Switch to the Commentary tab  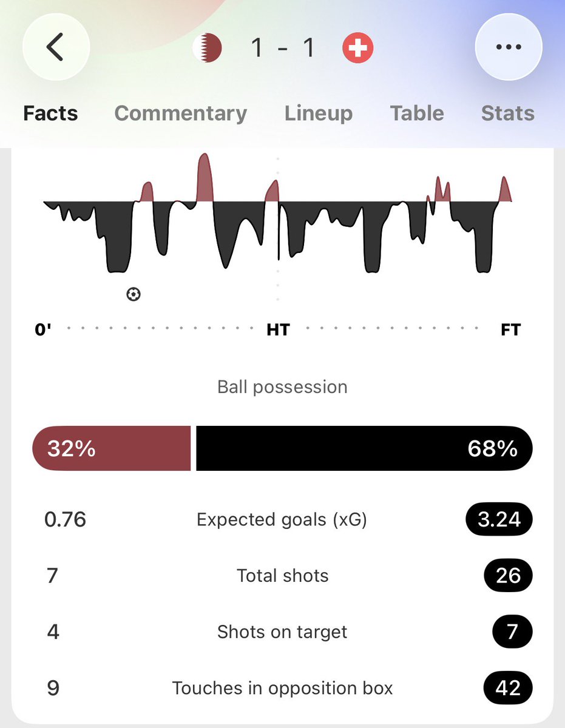click(x=181, y=113)
